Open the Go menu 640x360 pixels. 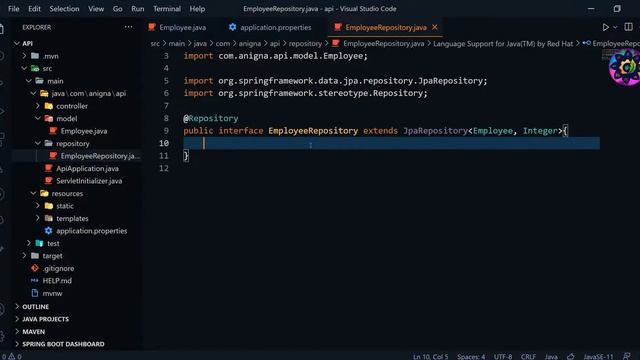pyautogui.click(x=118, y=9)
